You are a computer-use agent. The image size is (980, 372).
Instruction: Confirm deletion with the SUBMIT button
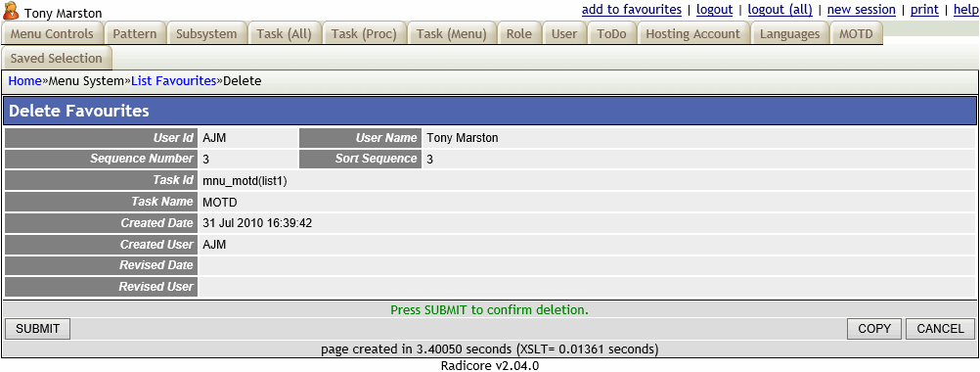[x=37, y=329]
